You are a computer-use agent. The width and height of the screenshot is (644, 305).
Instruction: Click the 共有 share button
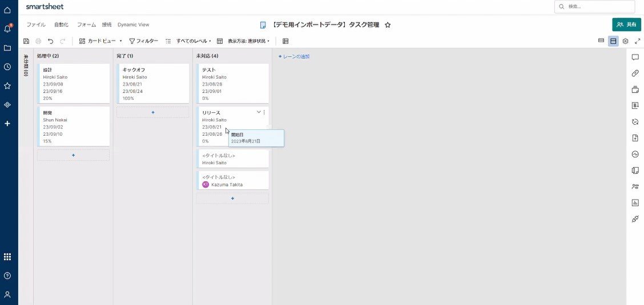(626, 25)
